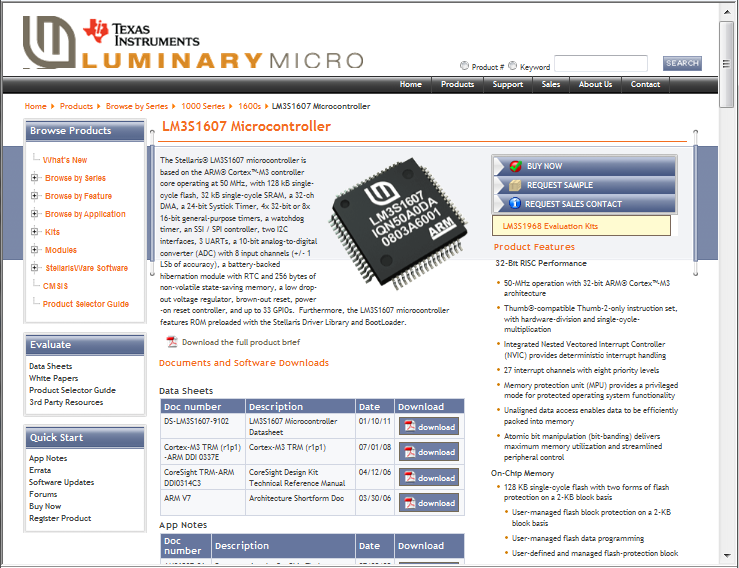Click the scrollbar up arrow
The image size is (739, 568).
click(726, 11)
